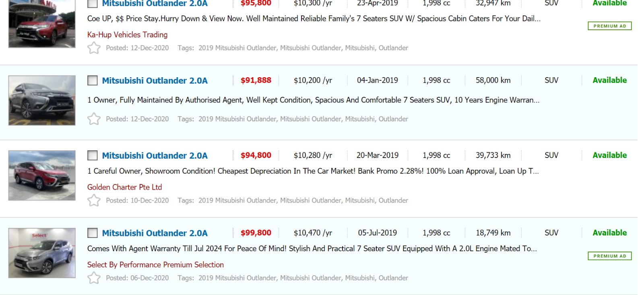
Task: Star the $91,888 Outlander listing as favorite
Action: click(94, 119)
